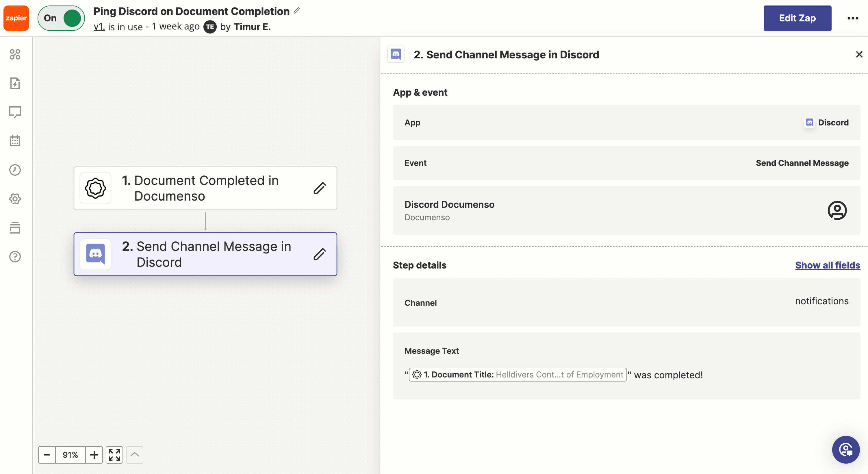Open the comments sidebar icon
This screenshot has height=474, width=868.
click(15, 112)
